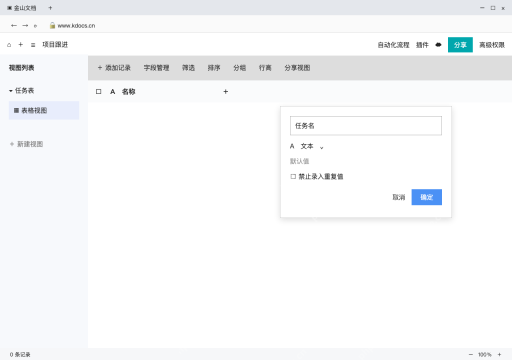
Task: Open the 文本 field type dropdown
Action: click(x=307, y=146)
